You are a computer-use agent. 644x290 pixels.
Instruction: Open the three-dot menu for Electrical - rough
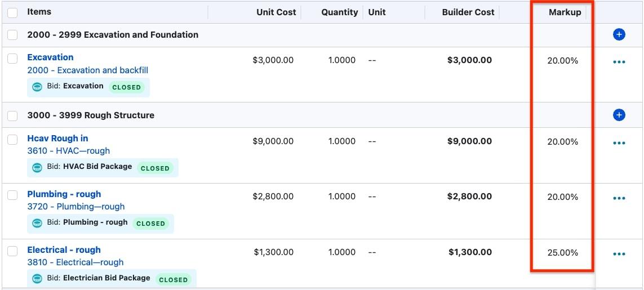click(x=619, y=254)
